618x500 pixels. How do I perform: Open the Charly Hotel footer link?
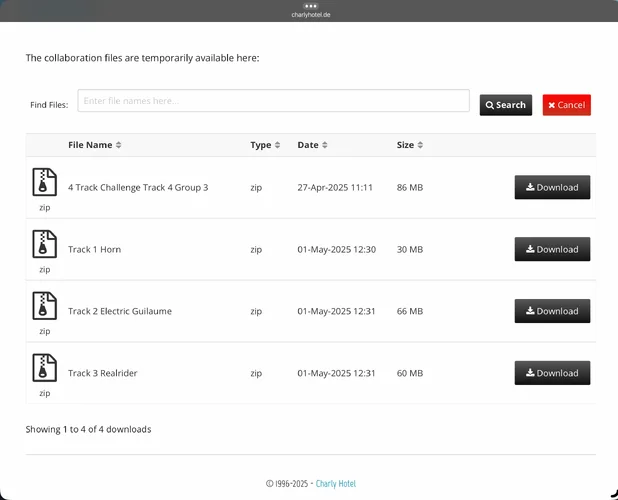click(x=335, y=483)
